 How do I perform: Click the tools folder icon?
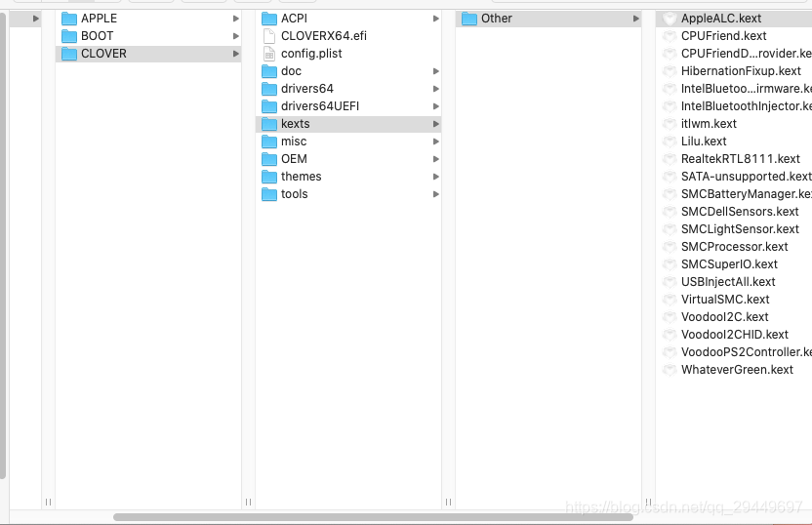[x=268, y=194]
